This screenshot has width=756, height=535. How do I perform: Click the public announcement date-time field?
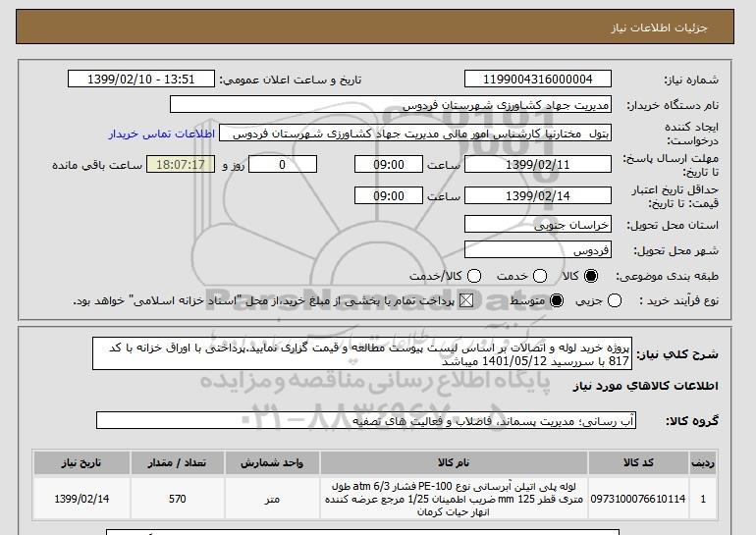pos(141,80)
